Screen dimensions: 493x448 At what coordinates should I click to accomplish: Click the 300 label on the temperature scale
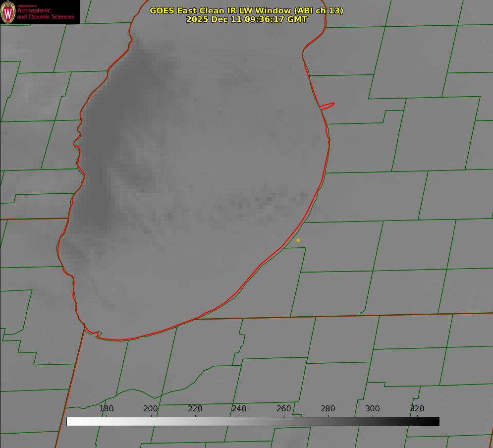(x=373, y=409)
